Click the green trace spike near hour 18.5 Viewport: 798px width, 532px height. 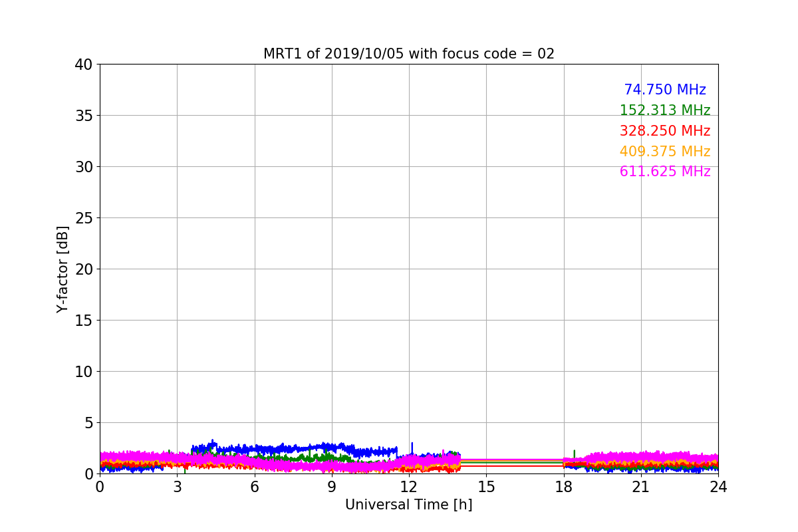point(575,454)
